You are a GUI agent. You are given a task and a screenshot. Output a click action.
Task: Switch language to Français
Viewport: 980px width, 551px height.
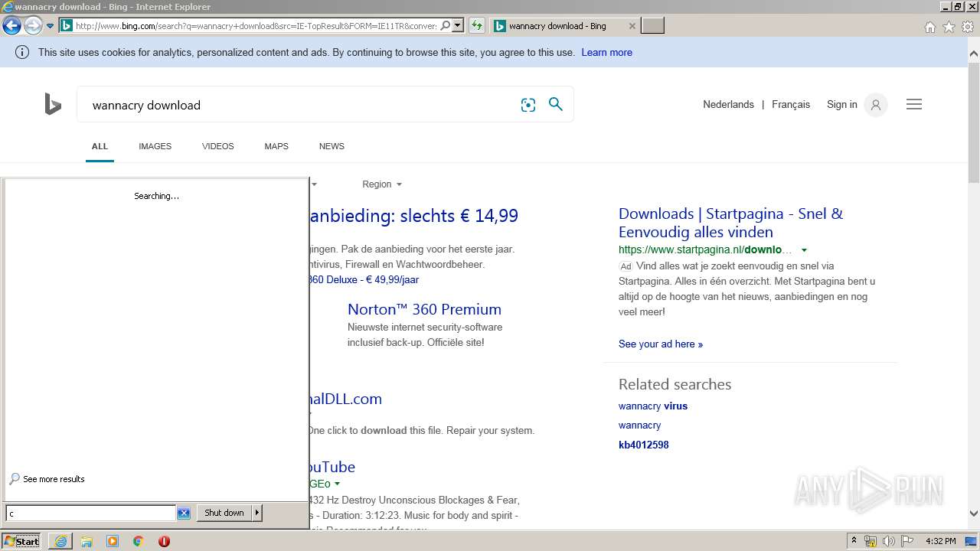click(x=791, y=105)
